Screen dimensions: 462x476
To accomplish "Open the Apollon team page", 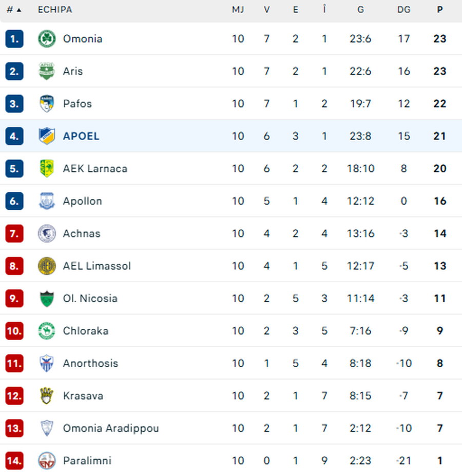I will [x=83, y=201].
